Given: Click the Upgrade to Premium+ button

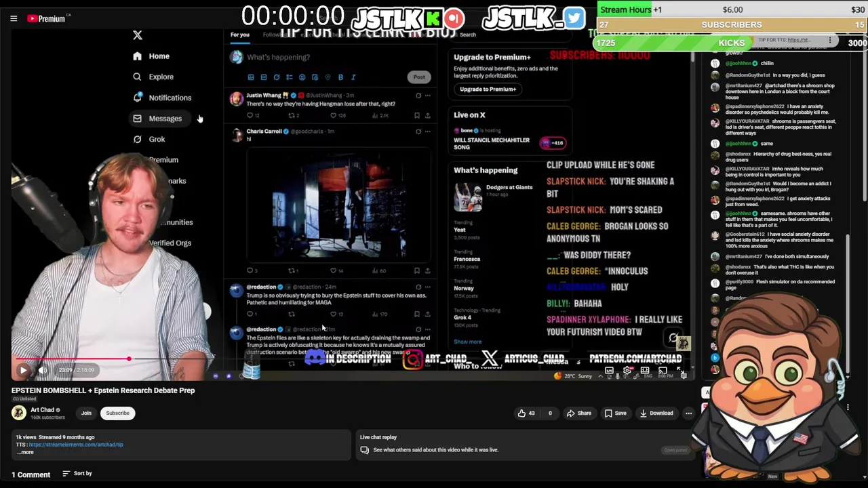Looking at the screenshot, I should pos(488,89).
